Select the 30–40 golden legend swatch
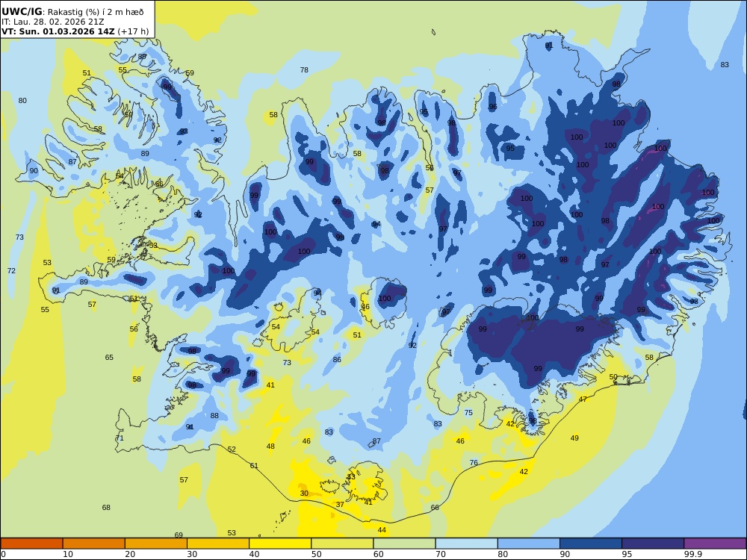 click(218, 544)
